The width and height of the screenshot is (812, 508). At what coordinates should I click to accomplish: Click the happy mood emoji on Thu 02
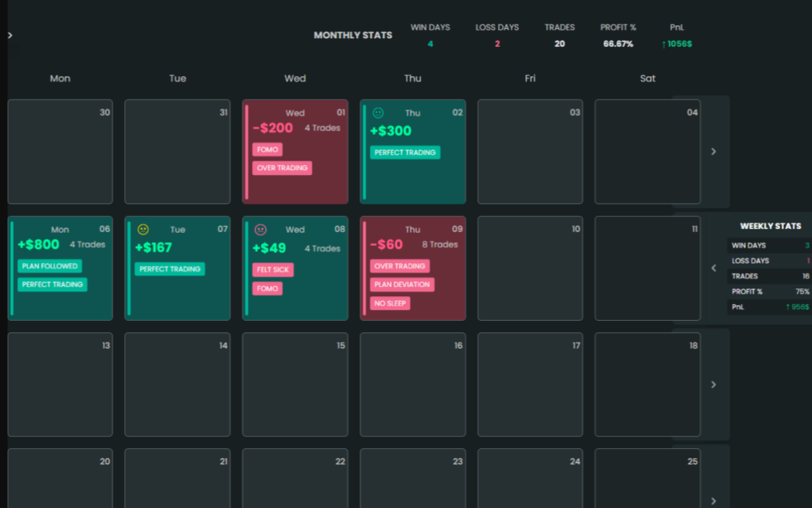tap(378, 113)
